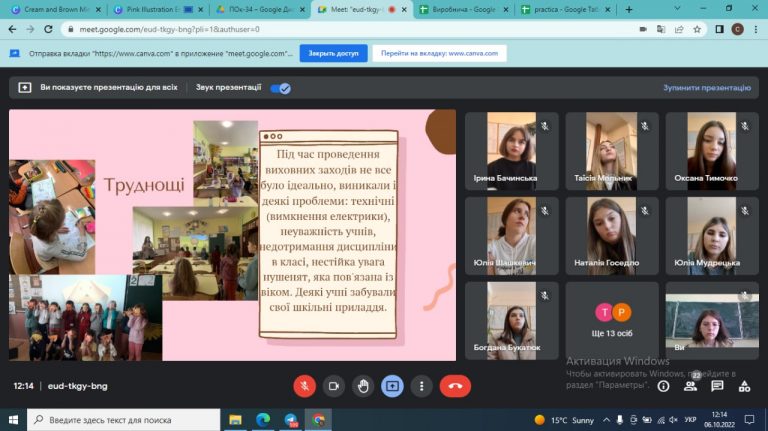Expand the browser tab search chevron
The width and height of the screenshot is (768, 431).
tap(677, 9)
